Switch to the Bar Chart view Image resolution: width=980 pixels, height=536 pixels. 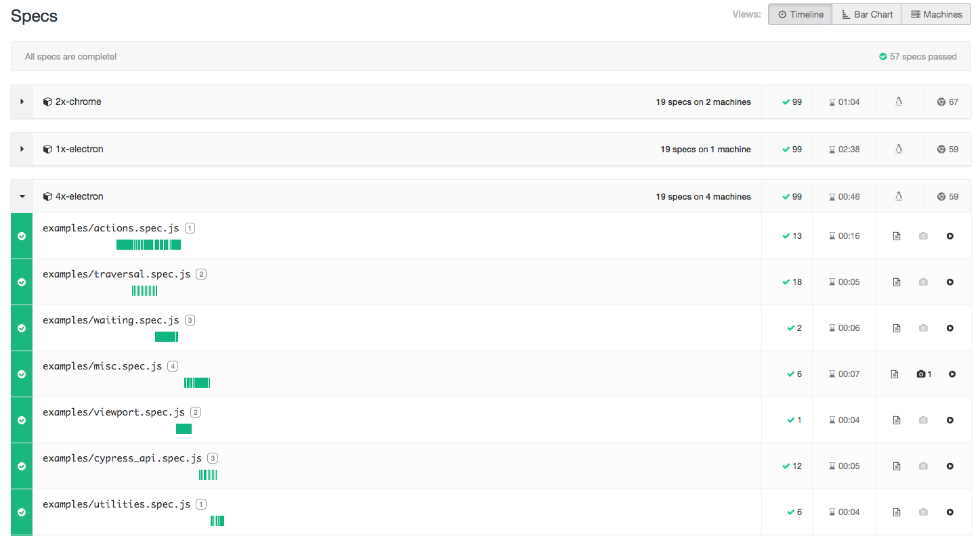[867, 14]
